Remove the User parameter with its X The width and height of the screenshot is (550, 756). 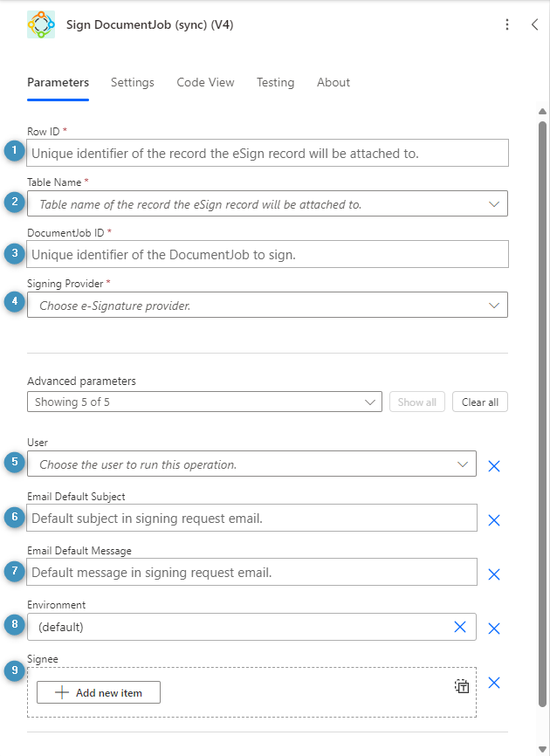coord(493,466)
